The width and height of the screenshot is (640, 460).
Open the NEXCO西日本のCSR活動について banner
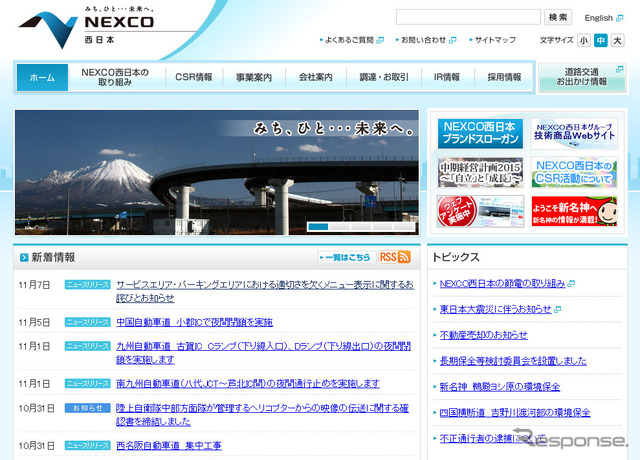[x=574, y=173]
